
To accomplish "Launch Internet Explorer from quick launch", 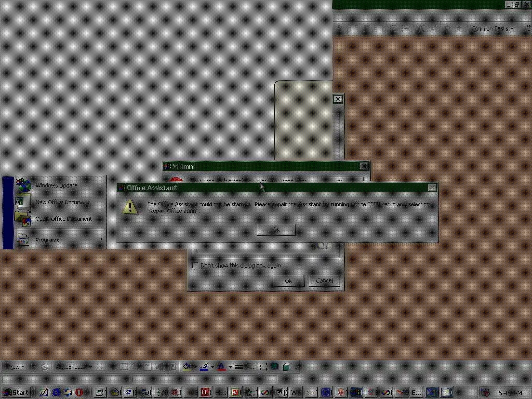I will tap(56, 393).
